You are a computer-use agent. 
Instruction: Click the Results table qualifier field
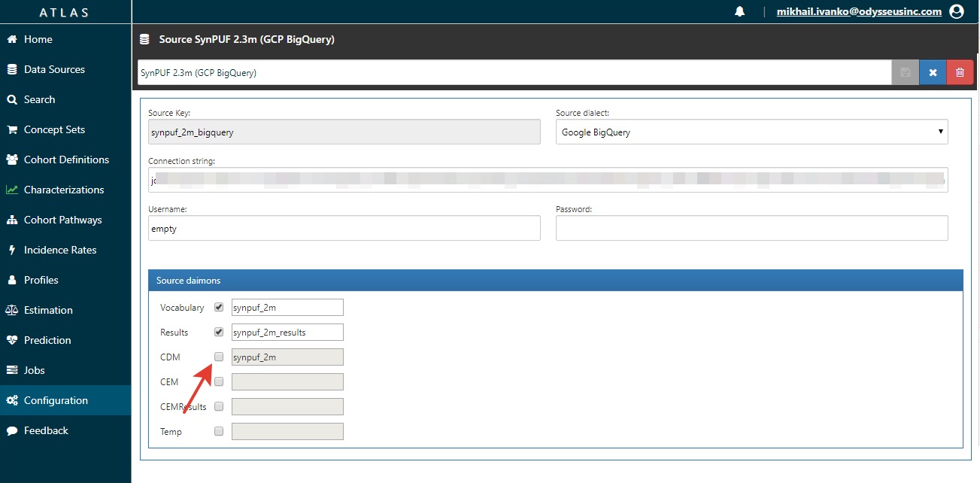pyautogui.click(x=287, y=332)
